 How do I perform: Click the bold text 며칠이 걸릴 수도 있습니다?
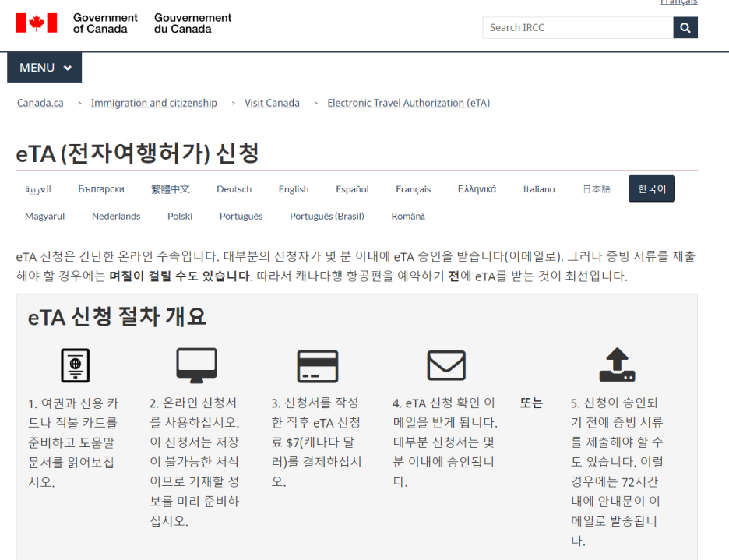[181, 276]
